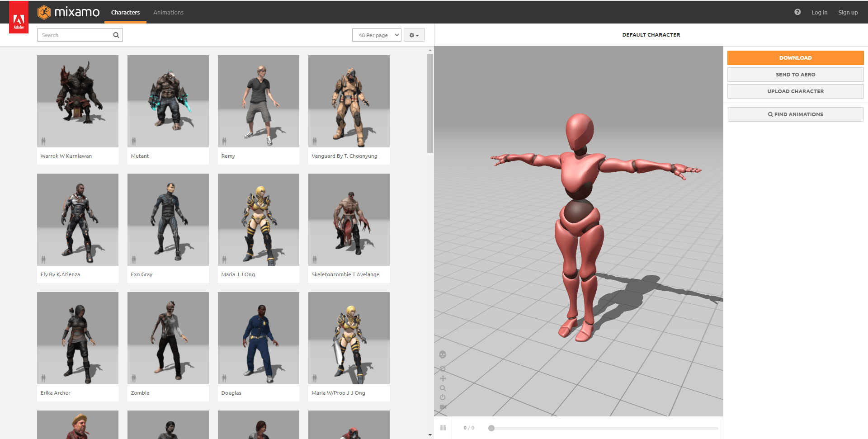Click the reset camera power icon

click(443, 397)
